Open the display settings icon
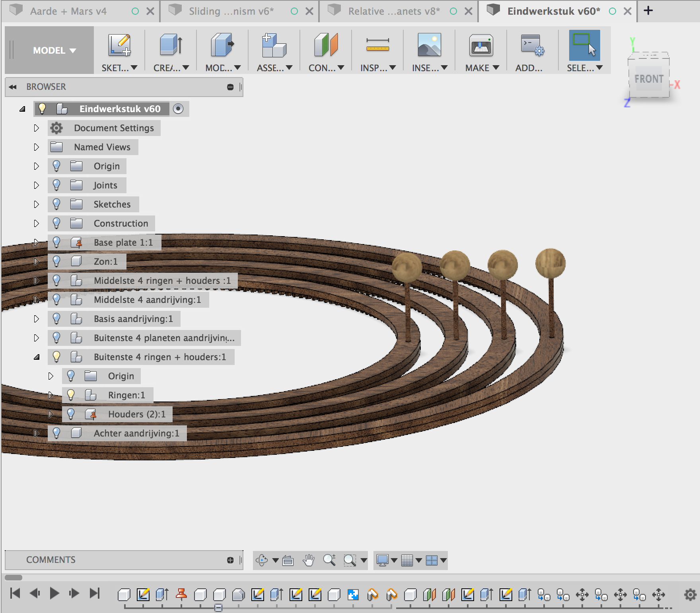This screenshot has width=700, height=613. [383, 561]
